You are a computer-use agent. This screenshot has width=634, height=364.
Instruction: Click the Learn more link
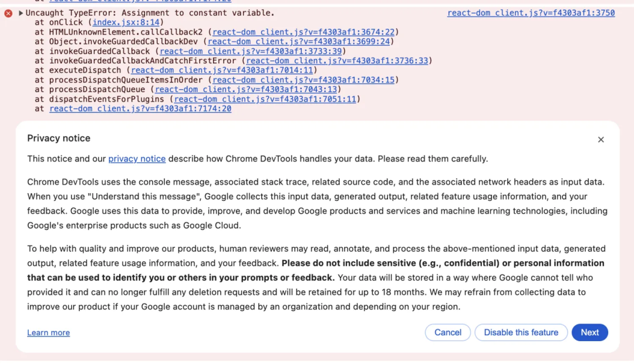coord(48,333)
